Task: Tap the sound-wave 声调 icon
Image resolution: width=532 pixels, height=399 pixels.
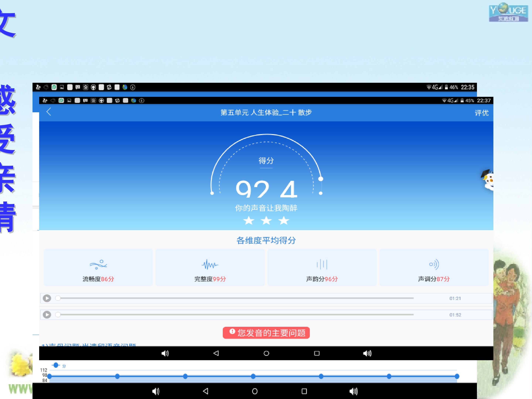Action: [x=434, y=264]
